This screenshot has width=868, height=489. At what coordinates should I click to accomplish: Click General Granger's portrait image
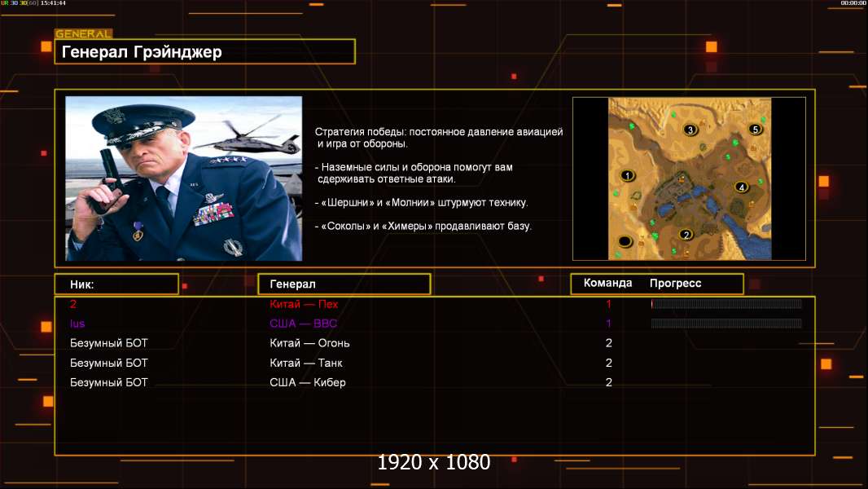click(183, 178)
